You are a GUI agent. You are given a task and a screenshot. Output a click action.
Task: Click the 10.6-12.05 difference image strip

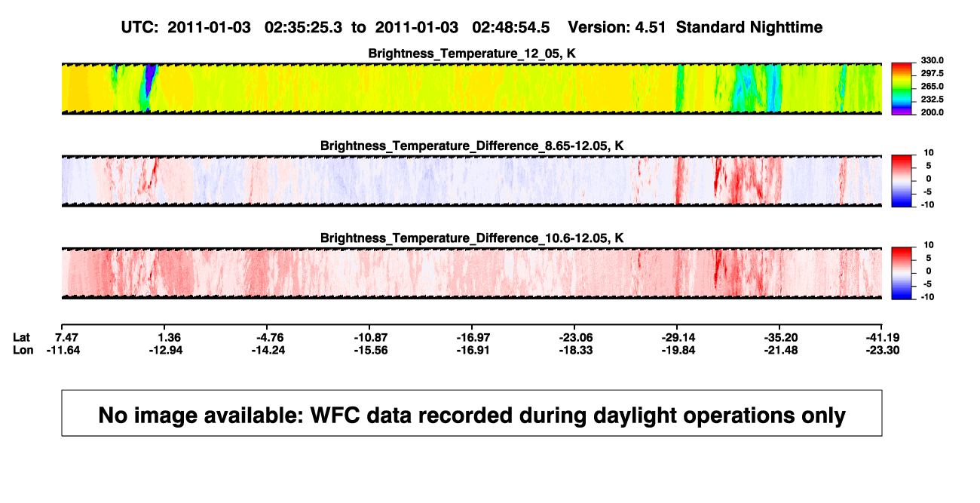coord(472,275)
